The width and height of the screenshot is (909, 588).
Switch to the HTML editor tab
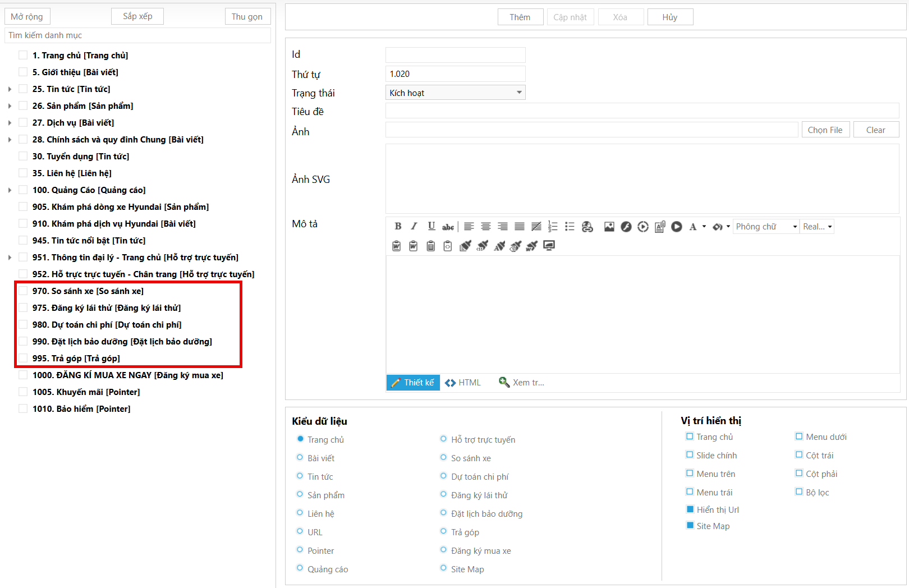click(x=463, y=383)
